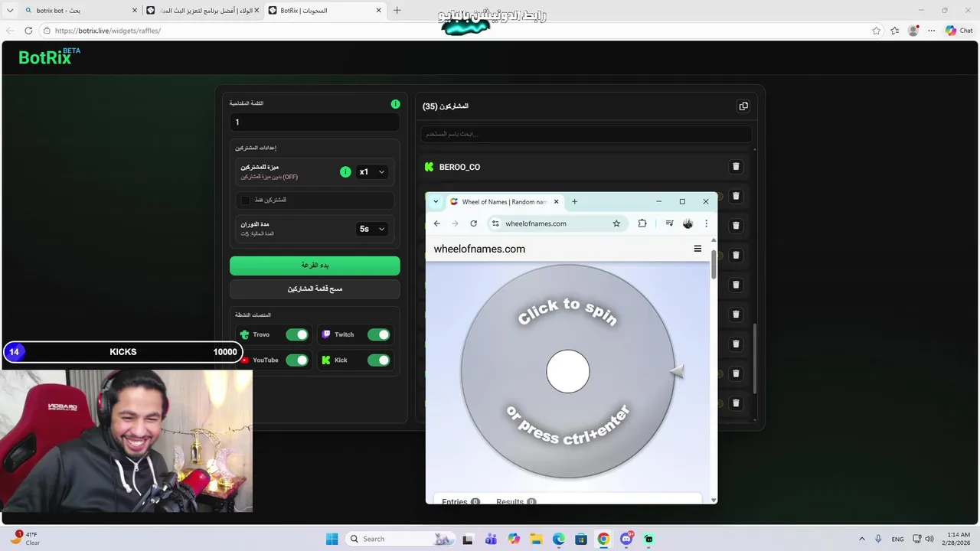Screen dimensions: 980x551
Task: Open Chrome profile avatar
Action: coord(688,223)
